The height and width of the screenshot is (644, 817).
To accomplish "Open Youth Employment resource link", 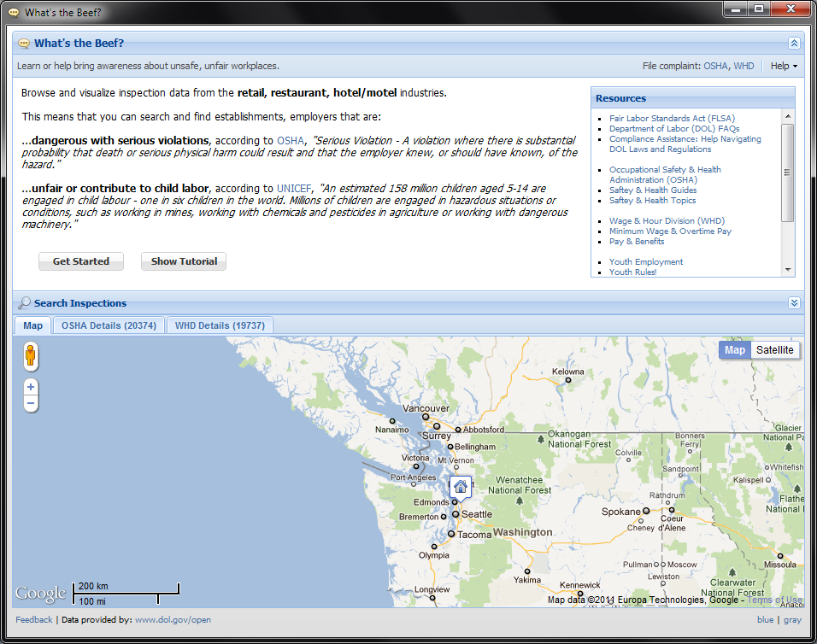I will [646, 262].
